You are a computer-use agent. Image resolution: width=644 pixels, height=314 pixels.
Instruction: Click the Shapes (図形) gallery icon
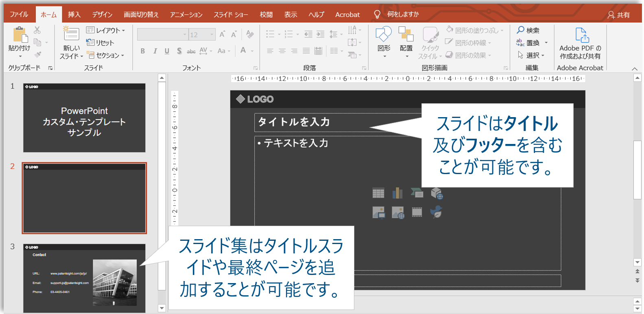pos(384,34)
